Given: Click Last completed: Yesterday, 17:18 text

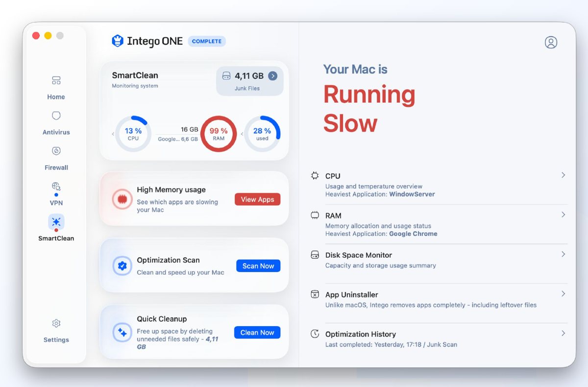Looking at the screenshot, I should pos(374,344).
